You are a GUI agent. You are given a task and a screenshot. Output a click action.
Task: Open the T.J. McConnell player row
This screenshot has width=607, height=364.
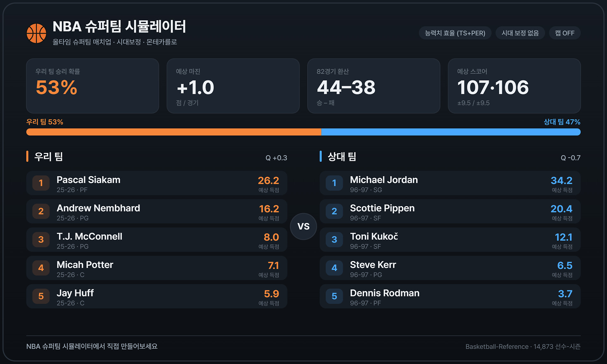tap(157, 240)
